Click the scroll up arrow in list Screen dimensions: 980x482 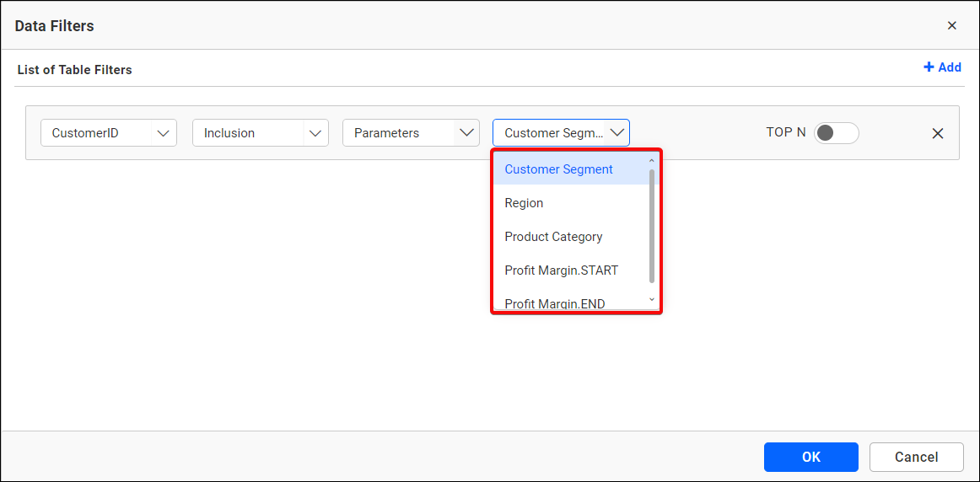tap(651, 160)
